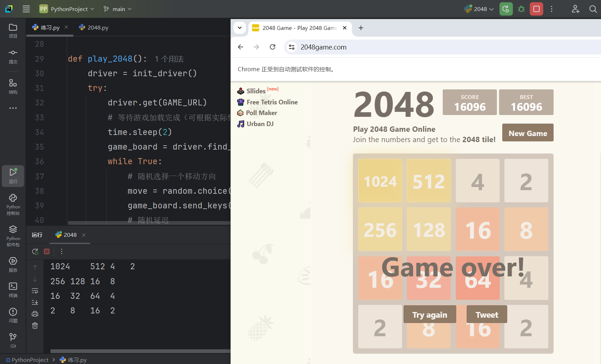Click the Tweet button
601x364 pixels.
487,314
